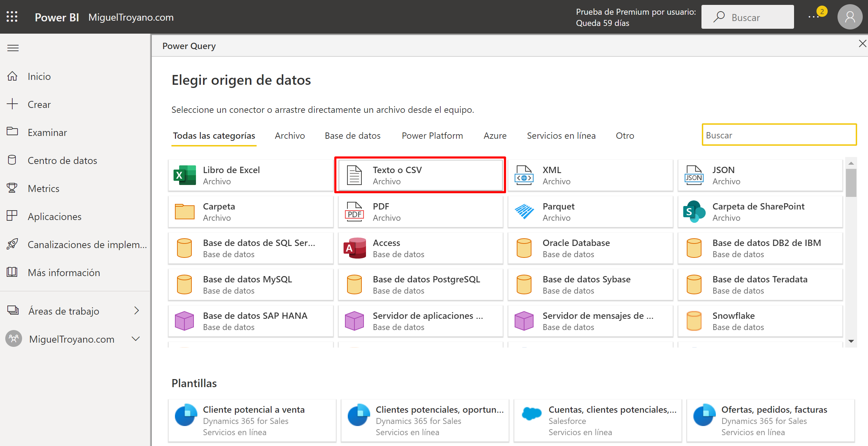The width and height of the screenshot is (868, 446).
Task: Click the Crear navigation button
Action: (x=39, y=104)
